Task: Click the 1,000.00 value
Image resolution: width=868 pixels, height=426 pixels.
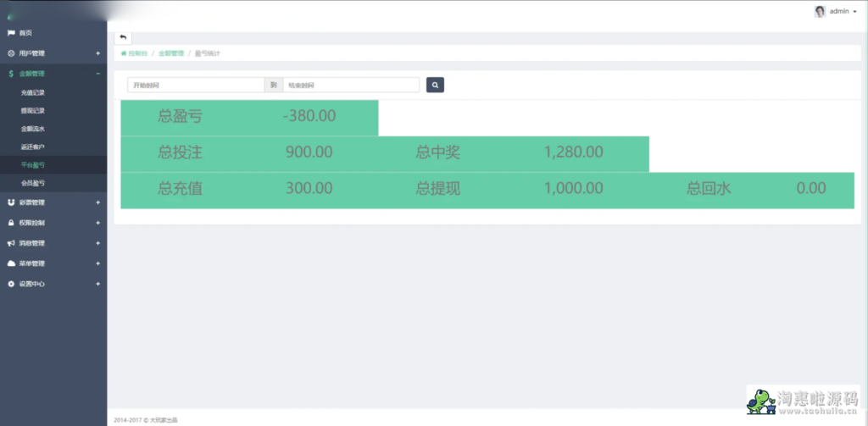Action: tap(574, 189)
